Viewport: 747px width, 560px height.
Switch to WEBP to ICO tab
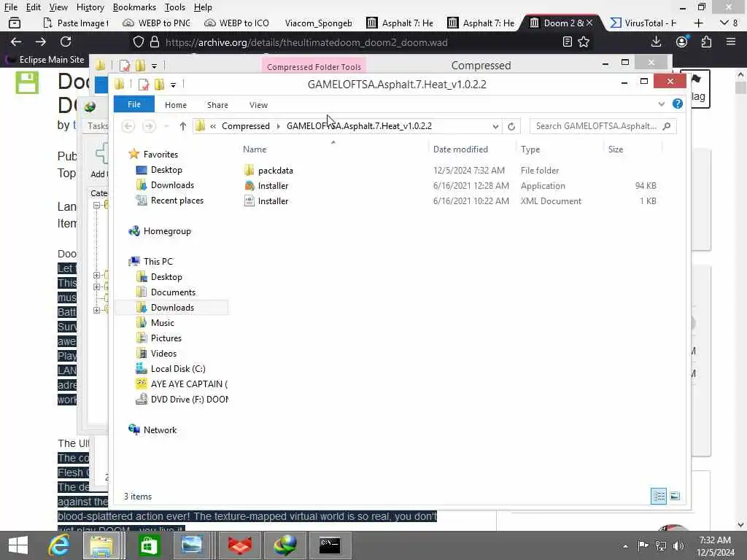237,23
